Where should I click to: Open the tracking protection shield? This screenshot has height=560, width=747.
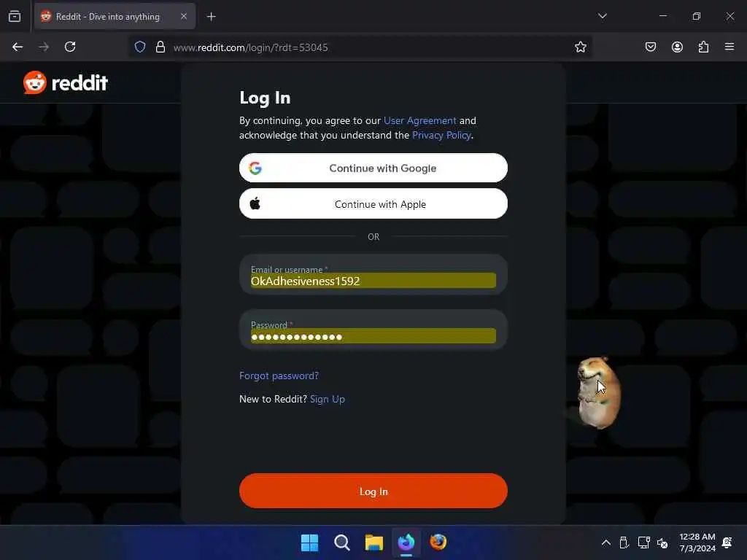[x=139, y=47]
